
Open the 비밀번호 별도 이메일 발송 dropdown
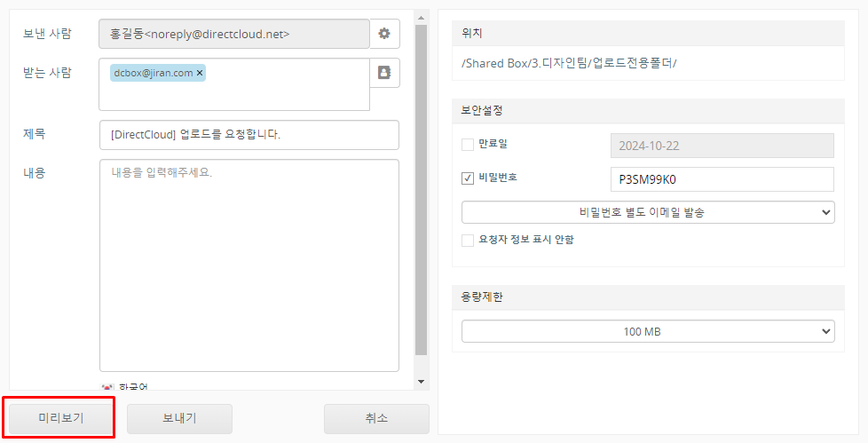click(648, 212)
